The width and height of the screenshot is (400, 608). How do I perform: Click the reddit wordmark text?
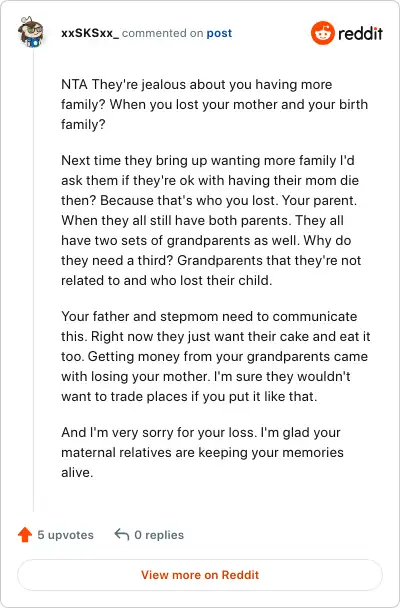pyautogui.click(x=360, y=33)
